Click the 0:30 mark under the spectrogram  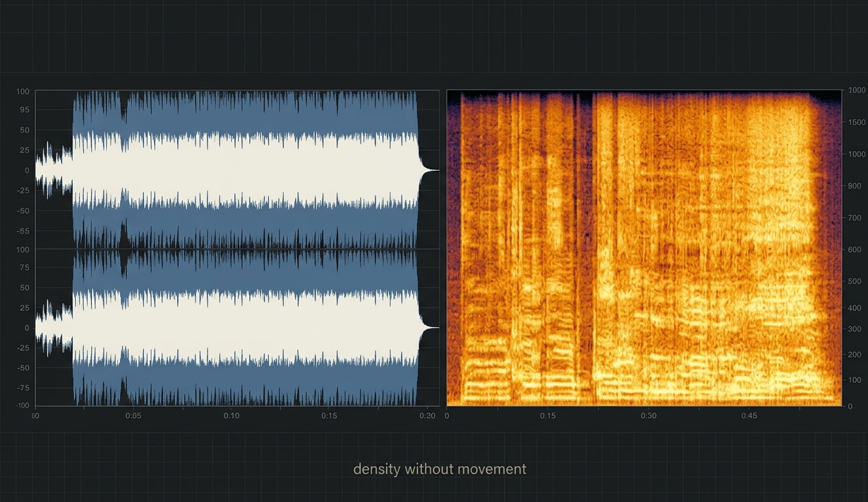click(x=649, y=416)
